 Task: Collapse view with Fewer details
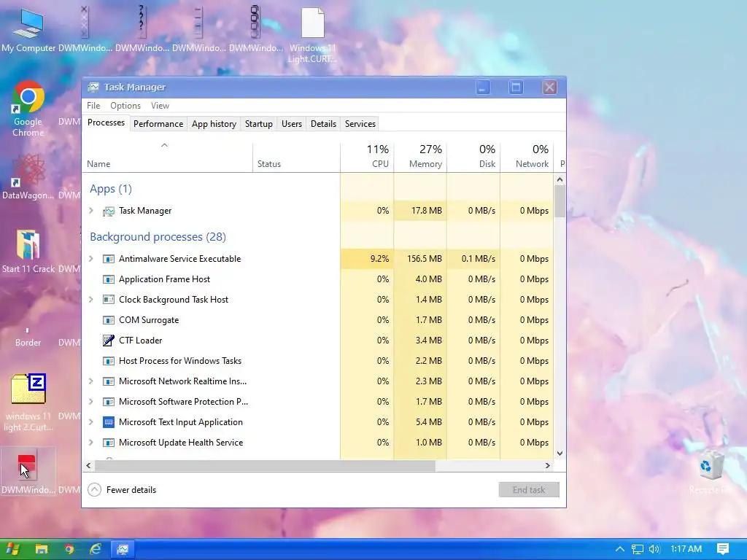click(x=122, y=490)
